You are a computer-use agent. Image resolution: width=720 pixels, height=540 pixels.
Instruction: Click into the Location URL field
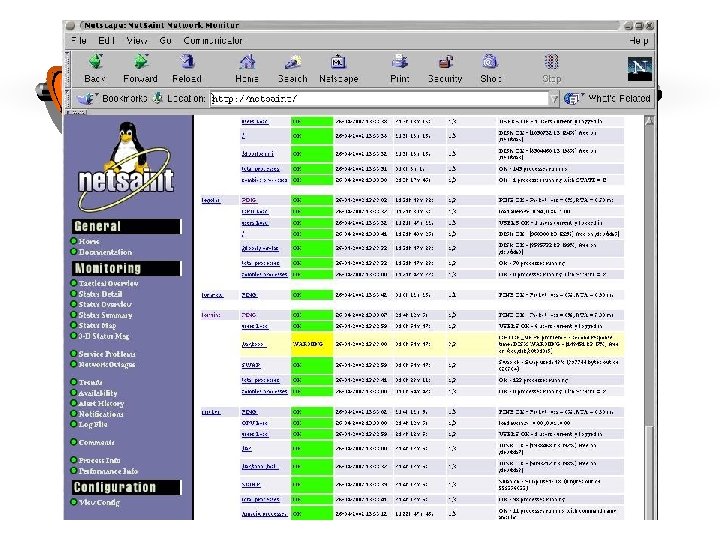click(x=379, y=99)
